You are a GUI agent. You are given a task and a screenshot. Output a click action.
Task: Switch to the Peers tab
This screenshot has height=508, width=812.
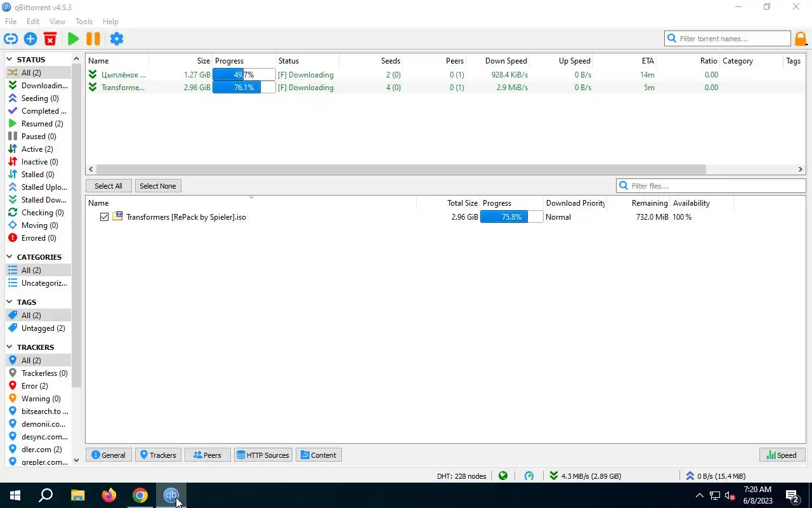pyautogui.click(x=207, y=455)
